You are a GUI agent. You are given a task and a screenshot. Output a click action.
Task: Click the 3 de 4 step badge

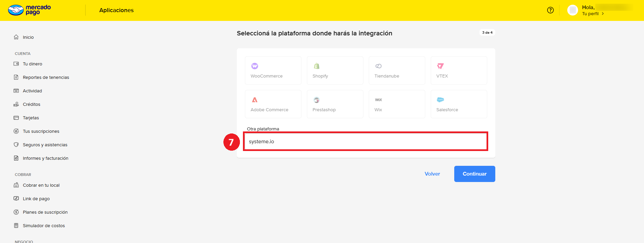(x=487, y=33)
